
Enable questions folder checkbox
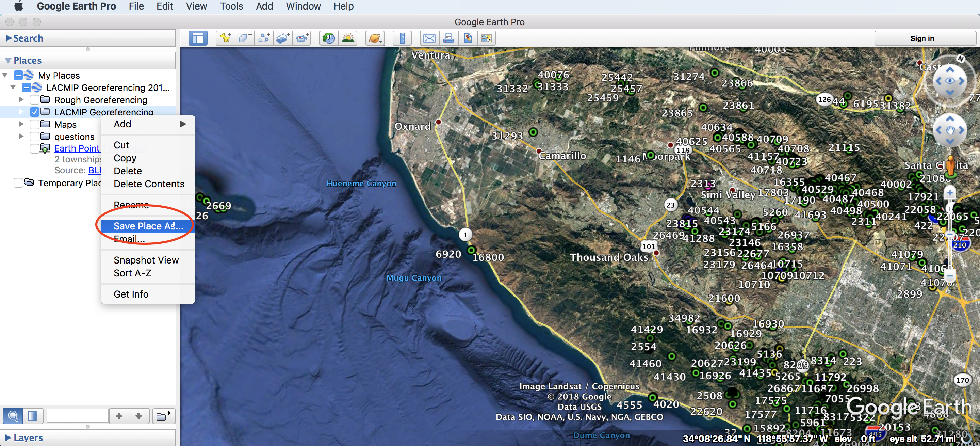35,136
